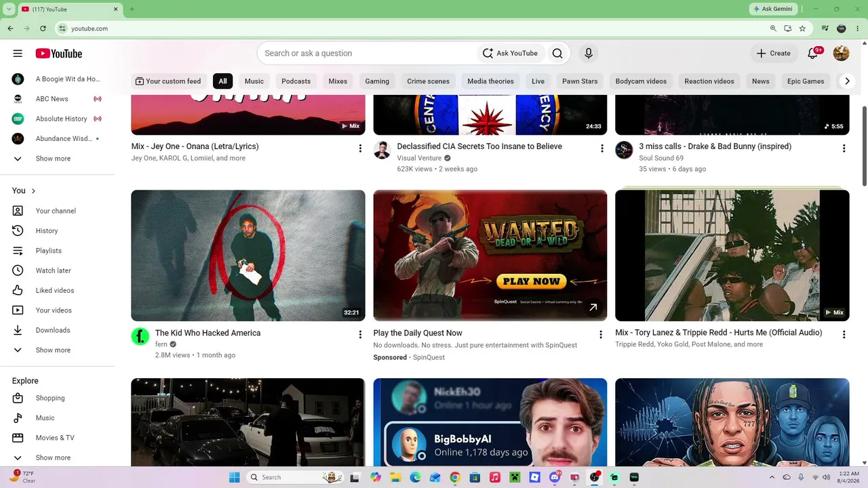The width and height of the screenshot is (868, 488).
Task: Click the Ask YouTube button
Action: 510,54
